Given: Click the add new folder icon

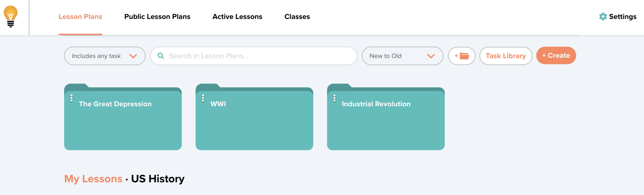Looking at the screenshot, I should point(462,56).
